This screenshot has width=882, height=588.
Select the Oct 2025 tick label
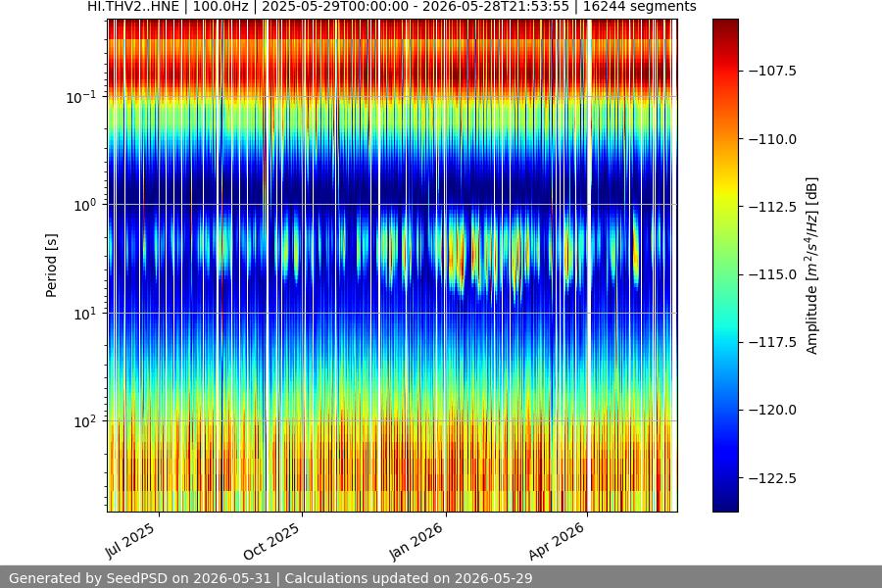click(x=271, y=542)
